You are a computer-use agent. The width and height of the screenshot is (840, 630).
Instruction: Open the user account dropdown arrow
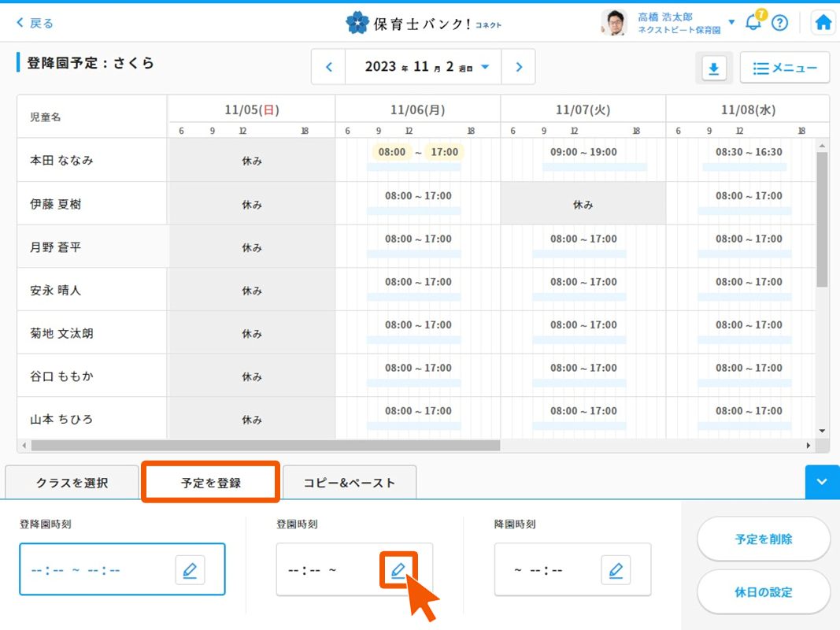click(731, 22)
